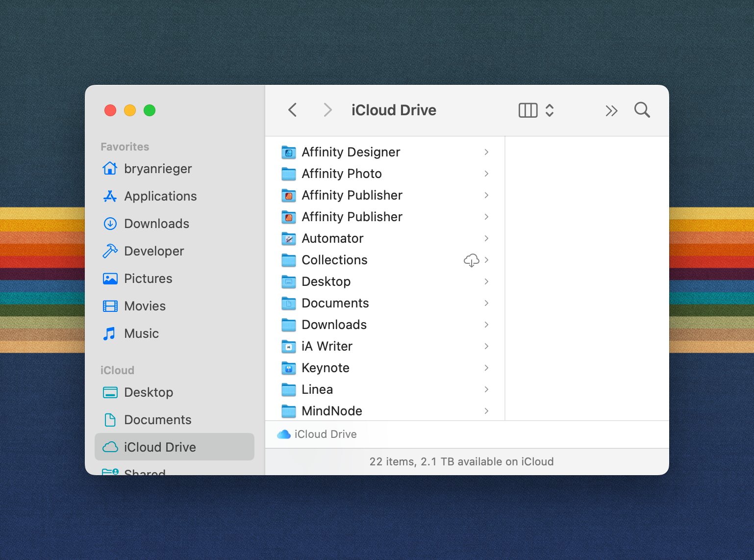
Task: Open Movies in the sidebar
Action: [x=145, y=306]
